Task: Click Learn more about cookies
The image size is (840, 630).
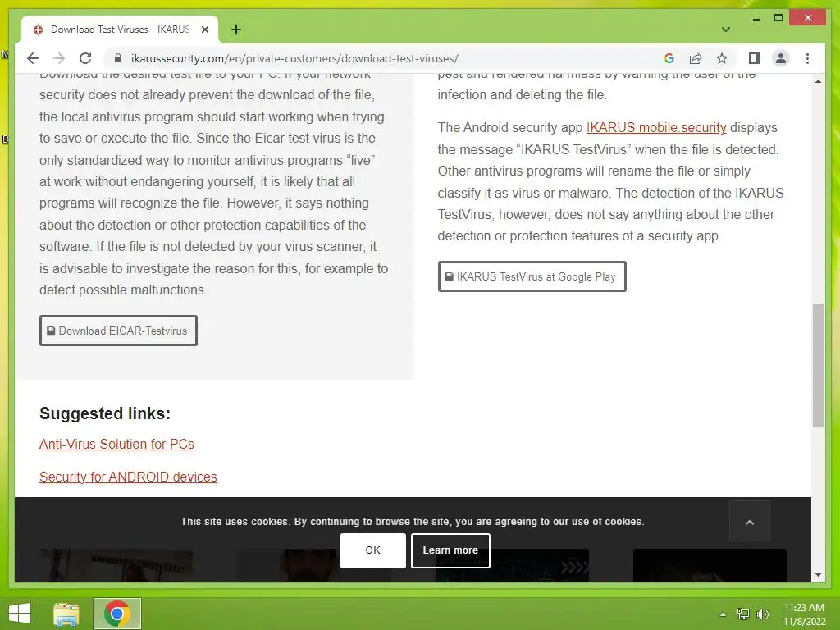Action: [450, 550]
